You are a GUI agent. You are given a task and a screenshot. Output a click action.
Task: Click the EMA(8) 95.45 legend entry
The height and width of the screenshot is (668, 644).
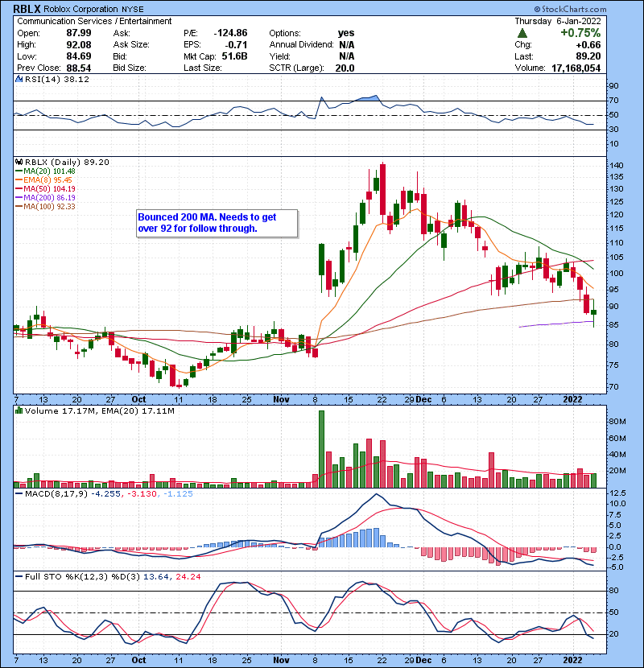(44, 180)
